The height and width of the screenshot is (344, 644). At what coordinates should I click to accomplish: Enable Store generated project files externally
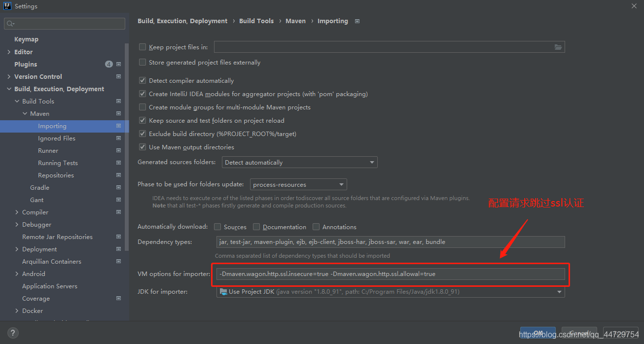(x=143, y=62)
